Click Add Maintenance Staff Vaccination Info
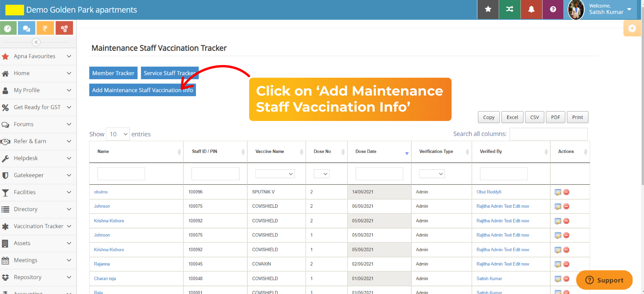Screen dimensions: 644x294 click(x=143, y=90)
